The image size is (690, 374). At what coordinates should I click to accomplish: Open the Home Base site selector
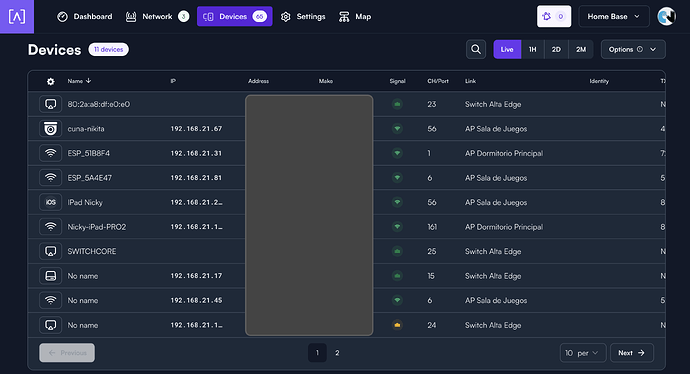tap(614, 17)
